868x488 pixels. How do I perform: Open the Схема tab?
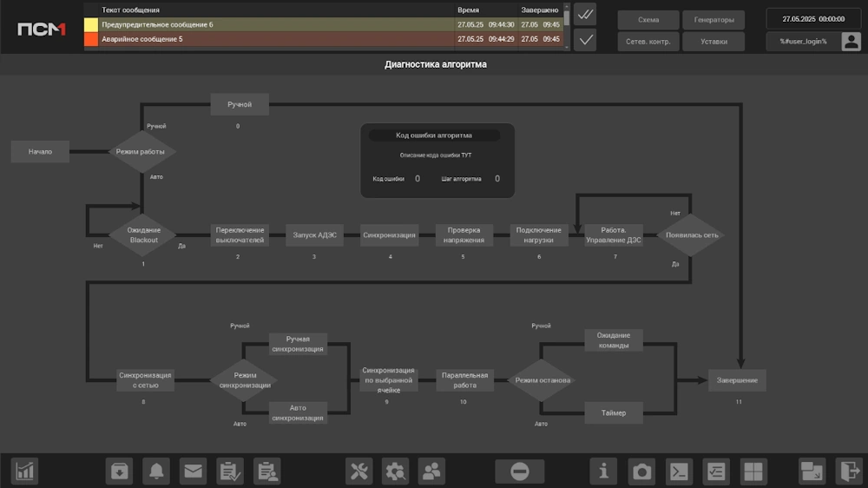[x=648, y=20]
